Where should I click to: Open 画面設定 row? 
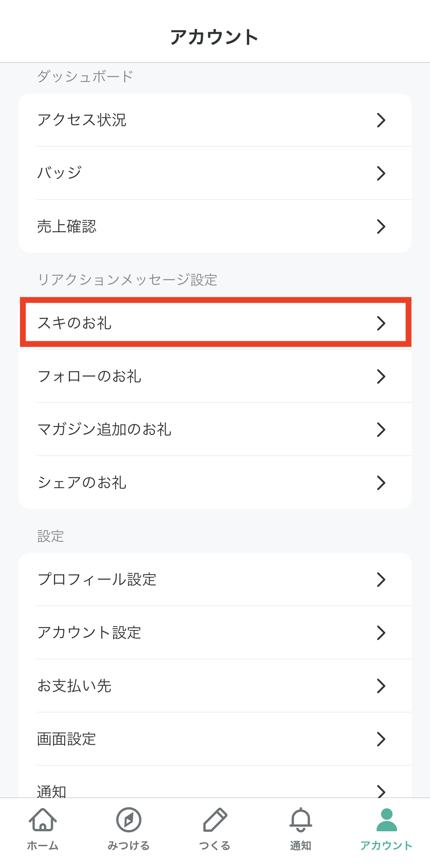[x=215, y=739]
